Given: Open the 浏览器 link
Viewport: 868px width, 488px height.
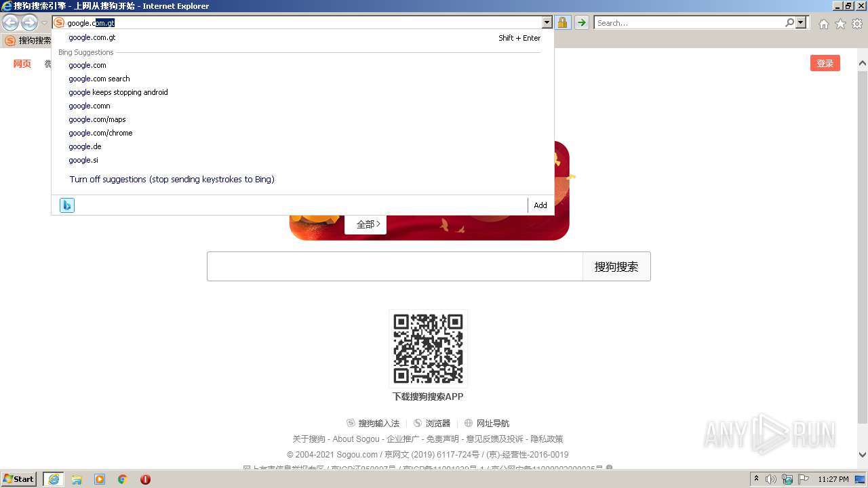Looking at the screenshot, I should 432,423.
